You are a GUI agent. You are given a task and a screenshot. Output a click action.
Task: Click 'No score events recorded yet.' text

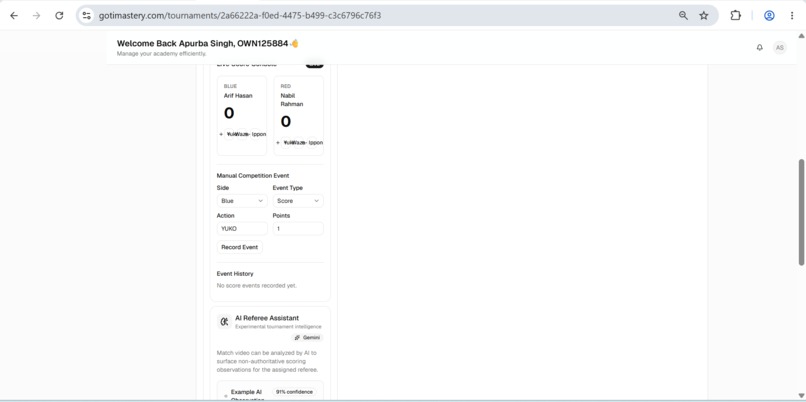[x=257, y=285]
